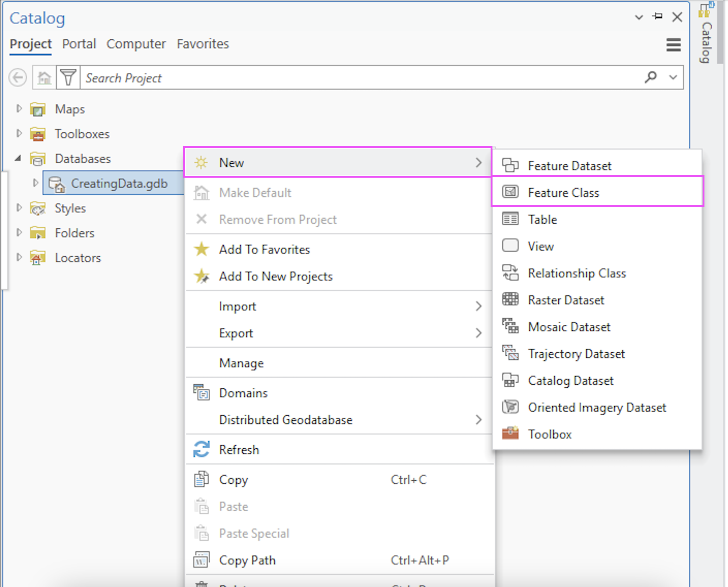The height and width of the screenshot is (587, 728).
Task: Click the Refresh icon in the context menu
Action: point(201,449)
